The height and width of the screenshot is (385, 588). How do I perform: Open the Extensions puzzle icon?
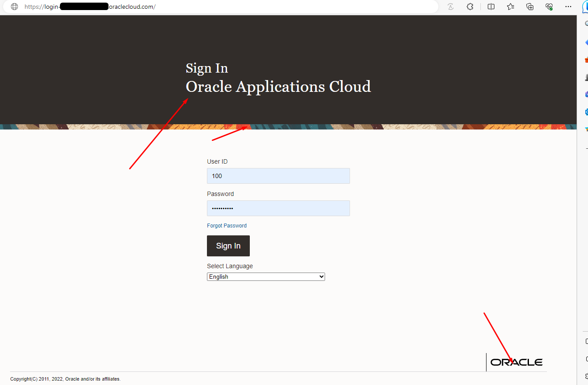pyautogui.click(x=470, y=7)
